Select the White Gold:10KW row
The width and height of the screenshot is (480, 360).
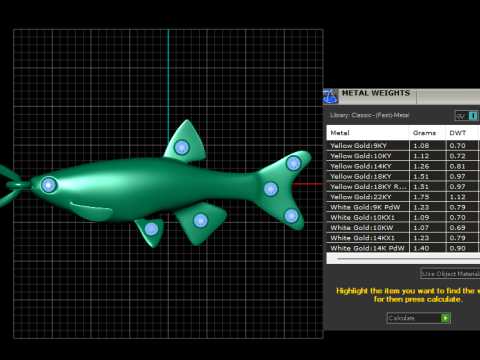tap(402, 228)
